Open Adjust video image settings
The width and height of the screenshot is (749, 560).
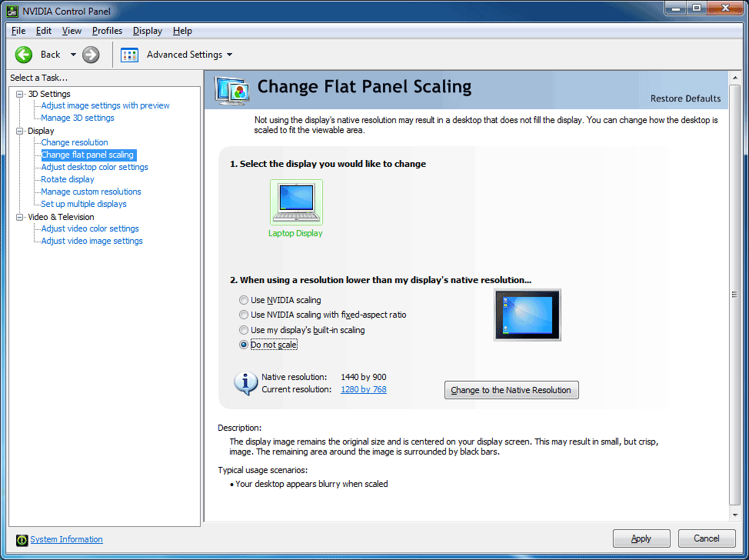(92, 241)
